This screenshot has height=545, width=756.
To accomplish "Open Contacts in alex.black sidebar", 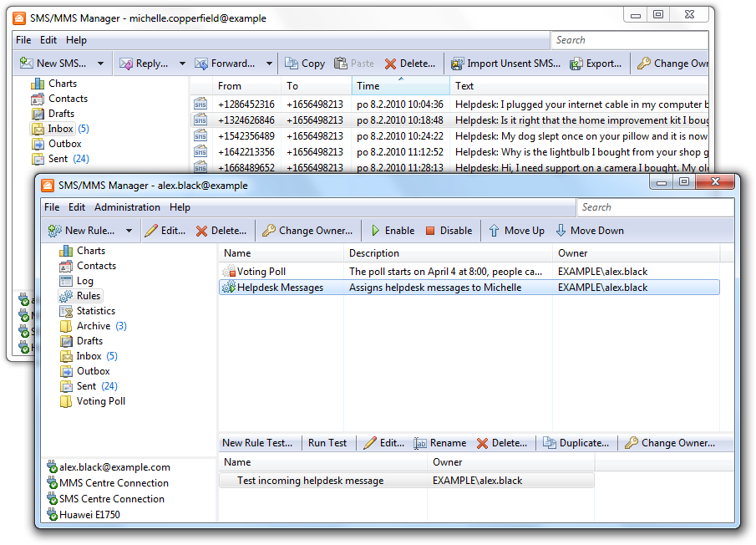I will (x=88, y=266).
